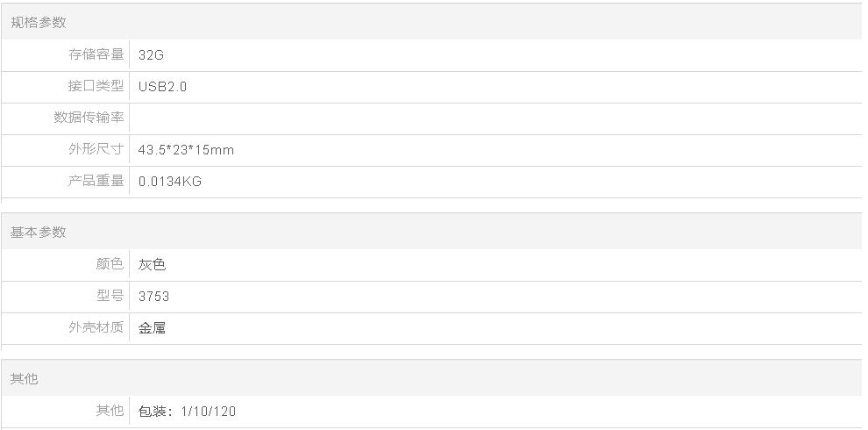Screen dimensions: 868x430
Task: Click the 0.0134KG weight value
Action: click(x=170, y=181)
